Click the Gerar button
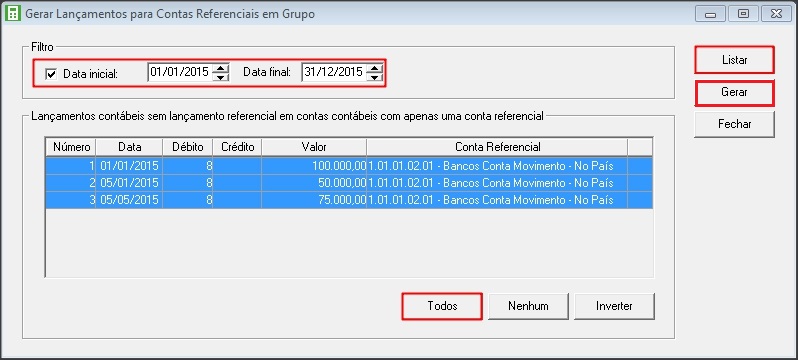This screenshot has height=360, width=798. point(734,93)
